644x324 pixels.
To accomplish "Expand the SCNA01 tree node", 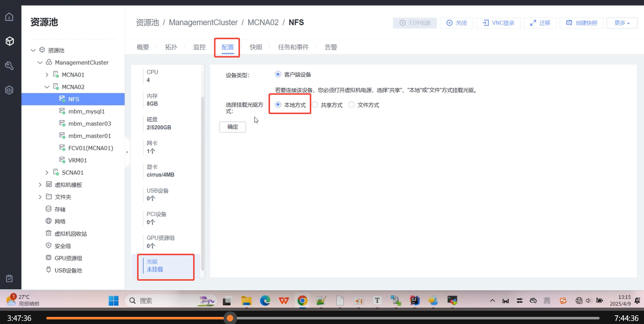I will tap(46, 172).
